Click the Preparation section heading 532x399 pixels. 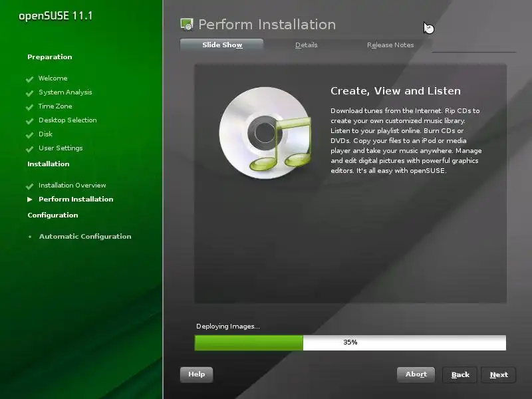[49, 57]
